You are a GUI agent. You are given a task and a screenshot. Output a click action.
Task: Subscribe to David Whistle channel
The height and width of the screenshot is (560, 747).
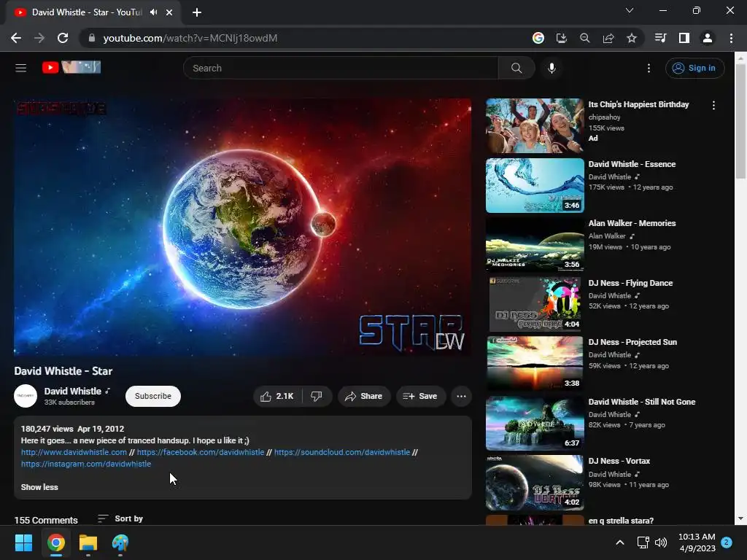[x=153, y=396]
